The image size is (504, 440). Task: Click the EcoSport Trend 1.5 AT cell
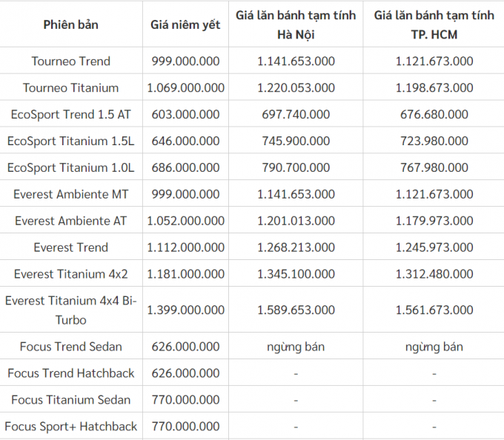click(x=70, y=114)
